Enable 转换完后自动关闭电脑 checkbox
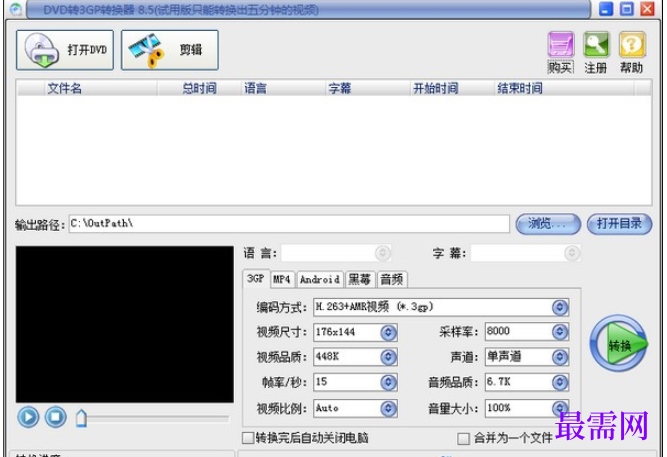The image size is (667, 457). click(x=248, y=438)
